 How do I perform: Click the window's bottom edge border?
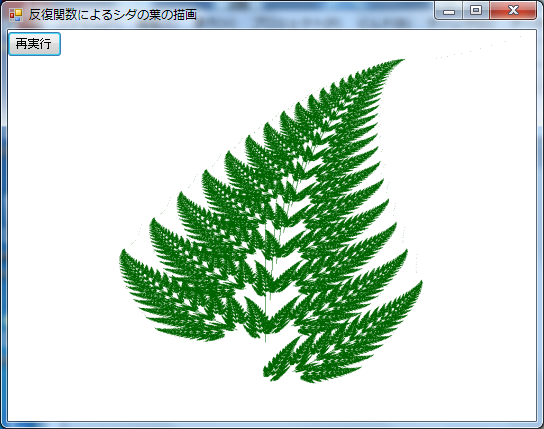pos(272,424)
